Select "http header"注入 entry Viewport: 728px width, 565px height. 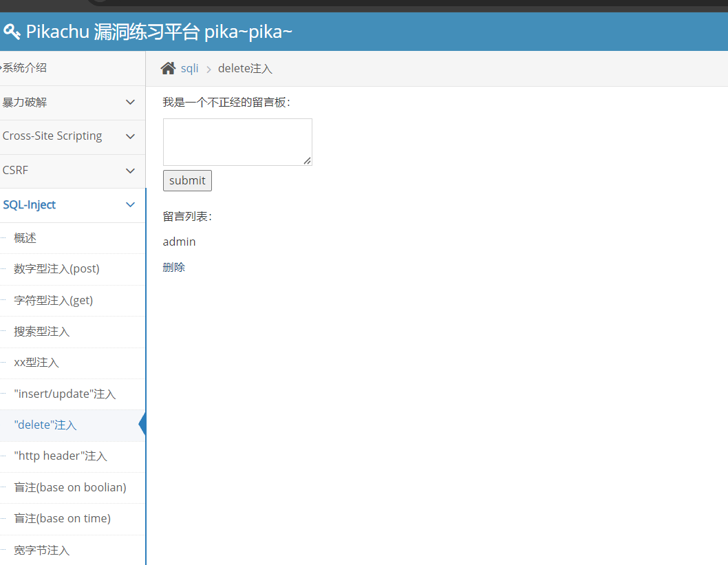tap(61, 456)
